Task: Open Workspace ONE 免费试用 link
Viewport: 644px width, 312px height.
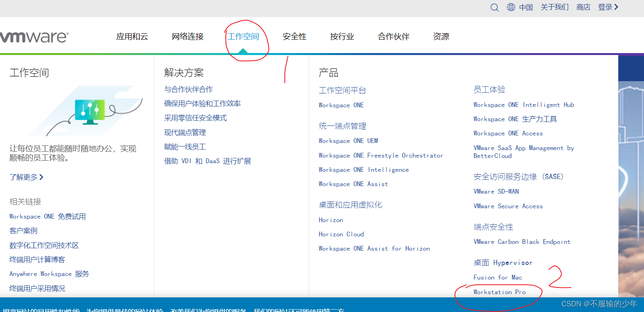Action: [x=48, y=217]
